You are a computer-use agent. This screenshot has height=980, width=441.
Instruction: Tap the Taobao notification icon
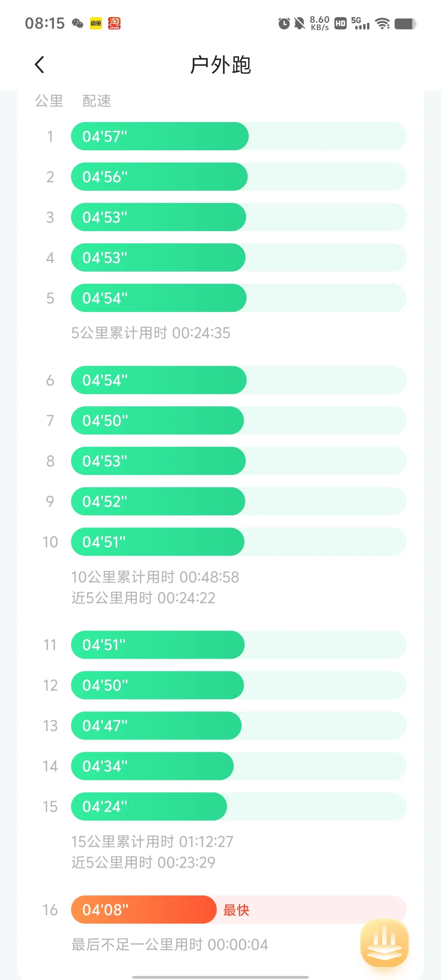click(114, 23)
